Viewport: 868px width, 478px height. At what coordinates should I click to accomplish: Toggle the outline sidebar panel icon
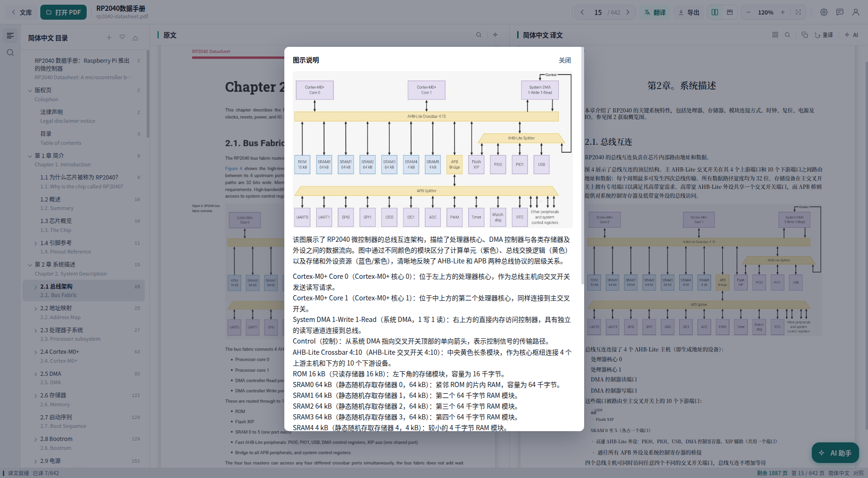[x=10, y=36]
